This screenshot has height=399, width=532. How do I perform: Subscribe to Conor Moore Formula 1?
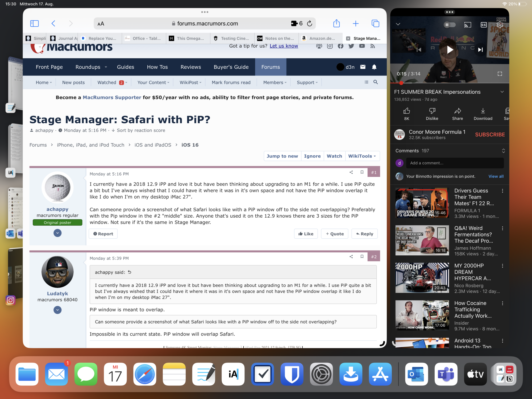coord(490,135)
